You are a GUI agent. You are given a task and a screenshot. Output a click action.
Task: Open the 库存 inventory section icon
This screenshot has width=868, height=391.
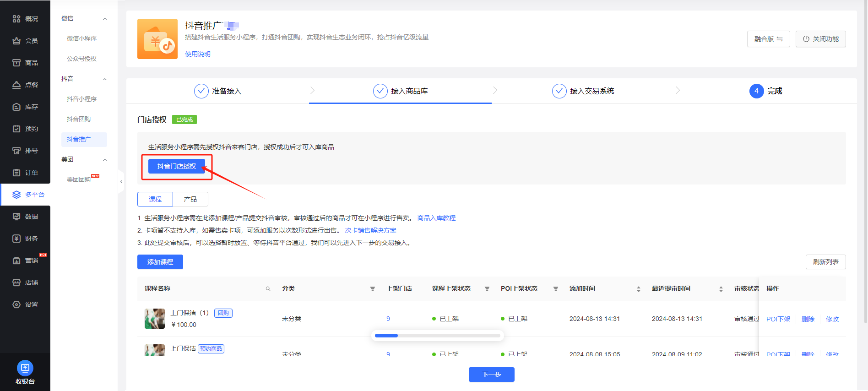point(16,107)
